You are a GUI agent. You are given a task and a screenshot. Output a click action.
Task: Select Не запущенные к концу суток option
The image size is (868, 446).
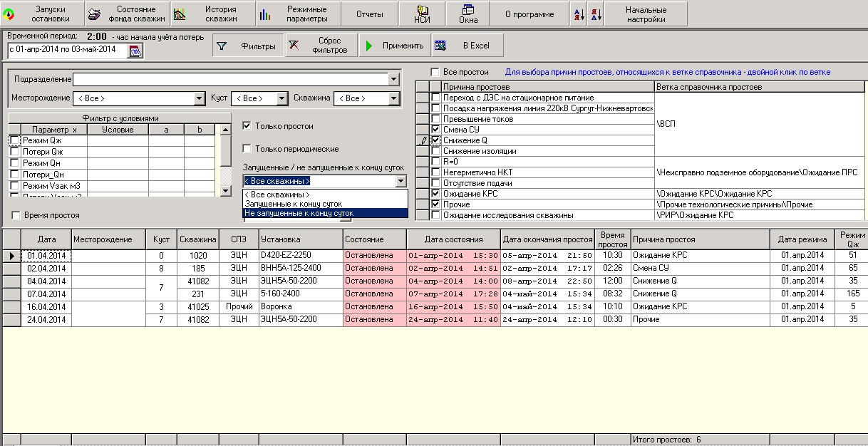coord(326,213)
